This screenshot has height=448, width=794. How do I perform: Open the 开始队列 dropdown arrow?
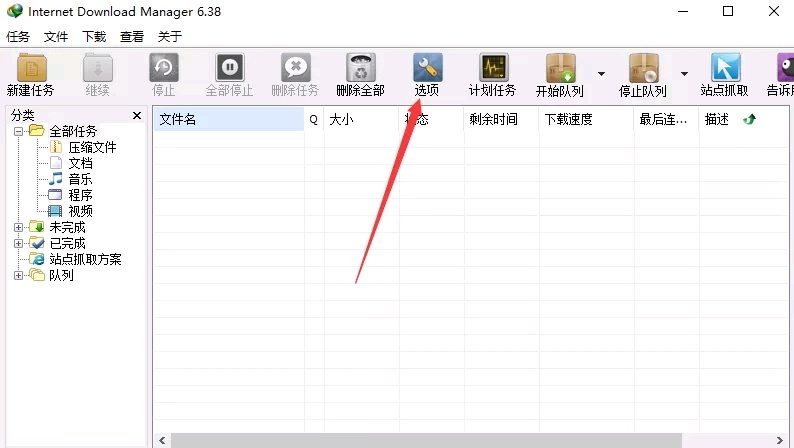(601, 74)
